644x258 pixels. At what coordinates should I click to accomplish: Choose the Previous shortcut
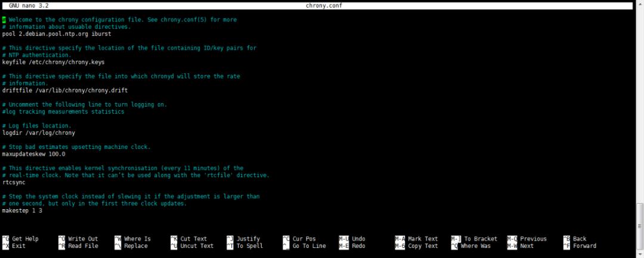point(527,239)
